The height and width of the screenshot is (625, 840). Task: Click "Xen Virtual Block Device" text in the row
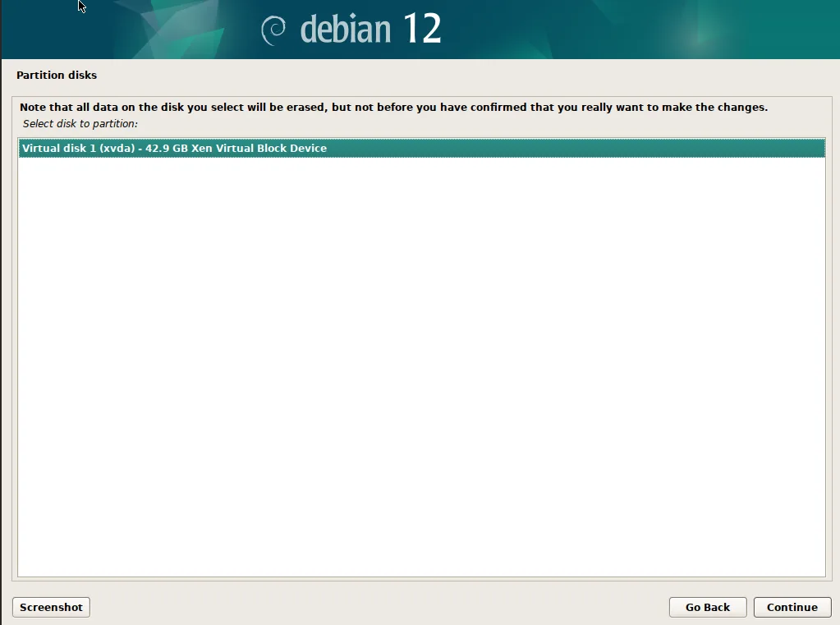259,148
